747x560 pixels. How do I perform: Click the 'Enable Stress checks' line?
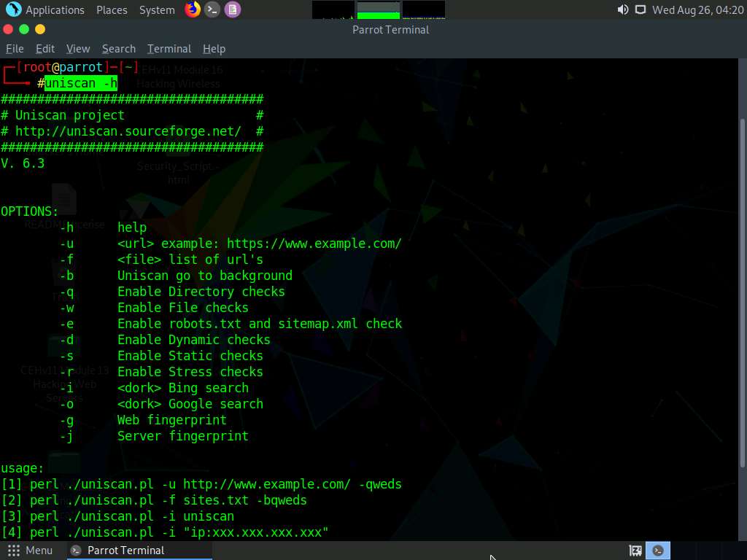click(190, 372)
